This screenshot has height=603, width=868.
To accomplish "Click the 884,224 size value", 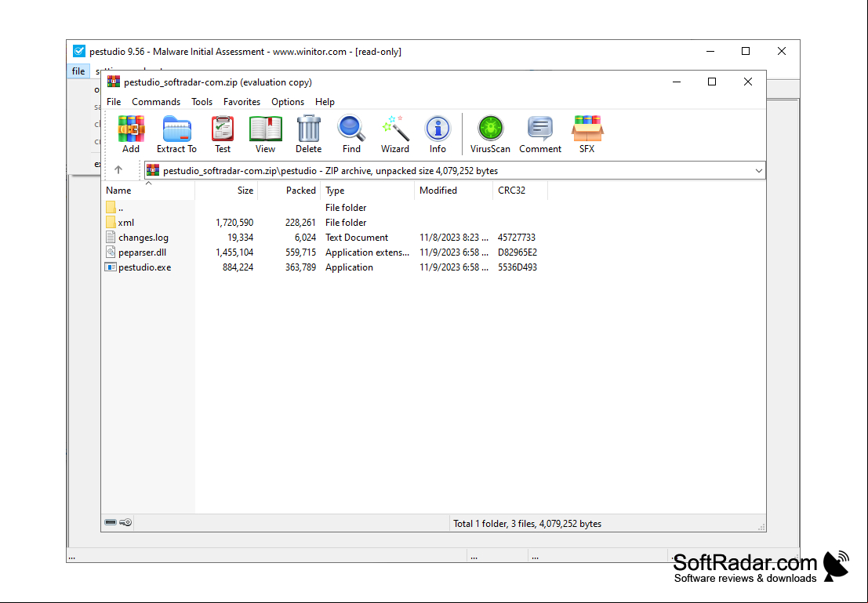I will pos(238,267).
